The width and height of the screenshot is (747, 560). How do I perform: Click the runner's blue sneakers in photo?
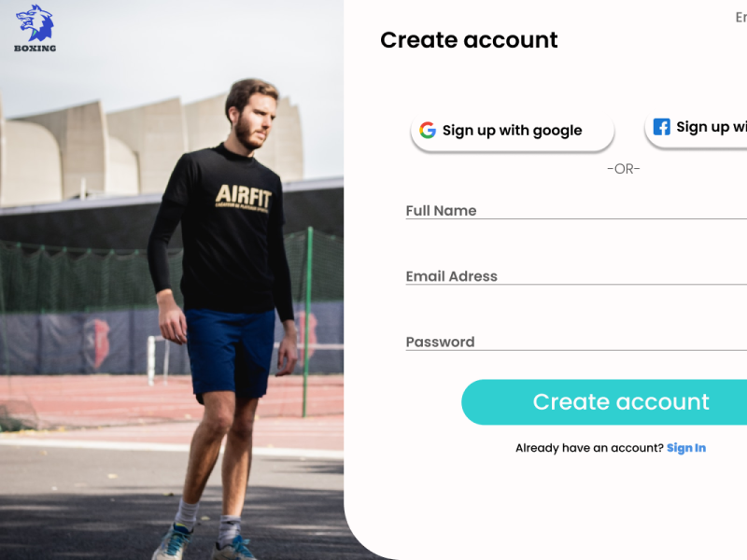tap(204, 545)
